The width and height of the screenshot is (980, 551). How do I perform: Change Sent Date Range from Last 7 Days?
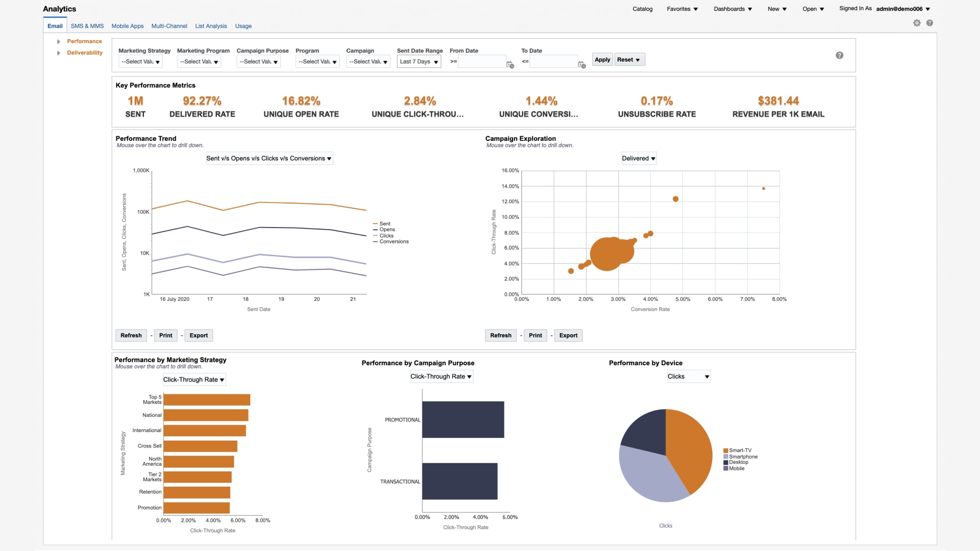click(x=419, y=61)
